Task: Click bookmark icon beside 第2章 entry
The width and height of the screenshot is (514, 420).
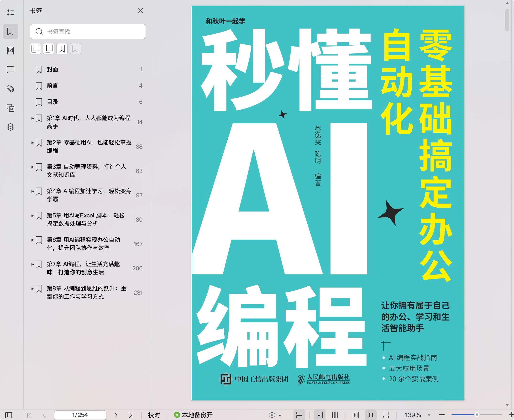Action: tap(39, 143)
